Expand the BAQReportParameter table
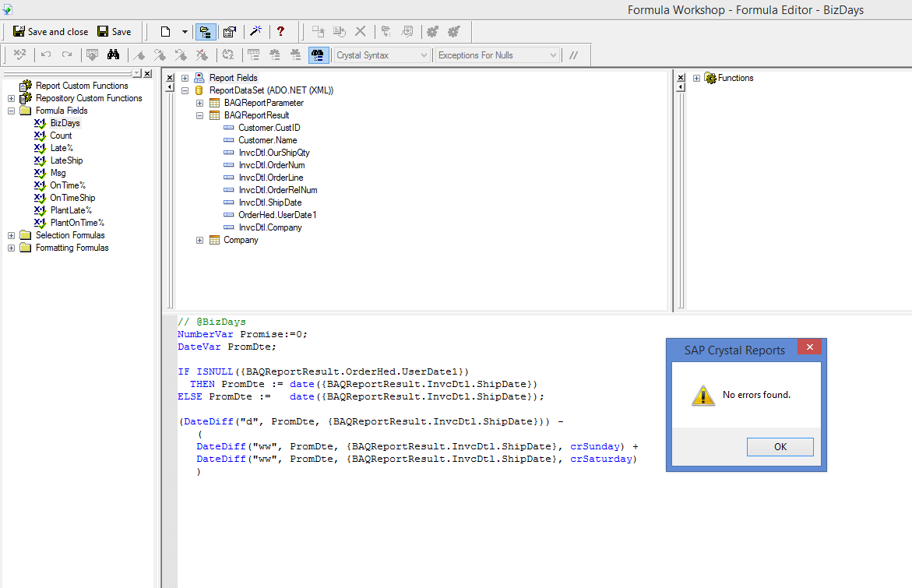912x588 pixels. [x=199, y=103]
